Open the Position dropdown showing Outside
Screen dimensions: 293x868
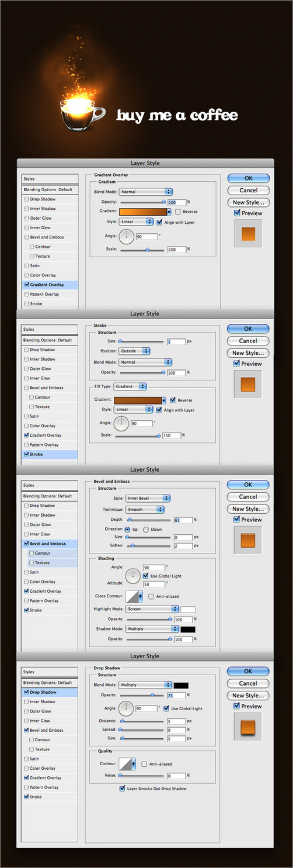pos(134,351)
